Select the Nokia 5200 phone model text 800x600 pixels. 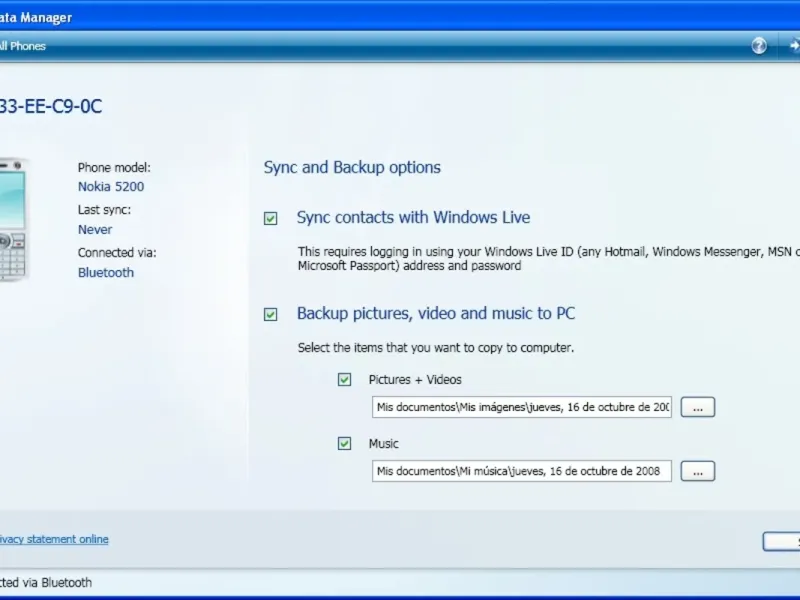(111, 187)
